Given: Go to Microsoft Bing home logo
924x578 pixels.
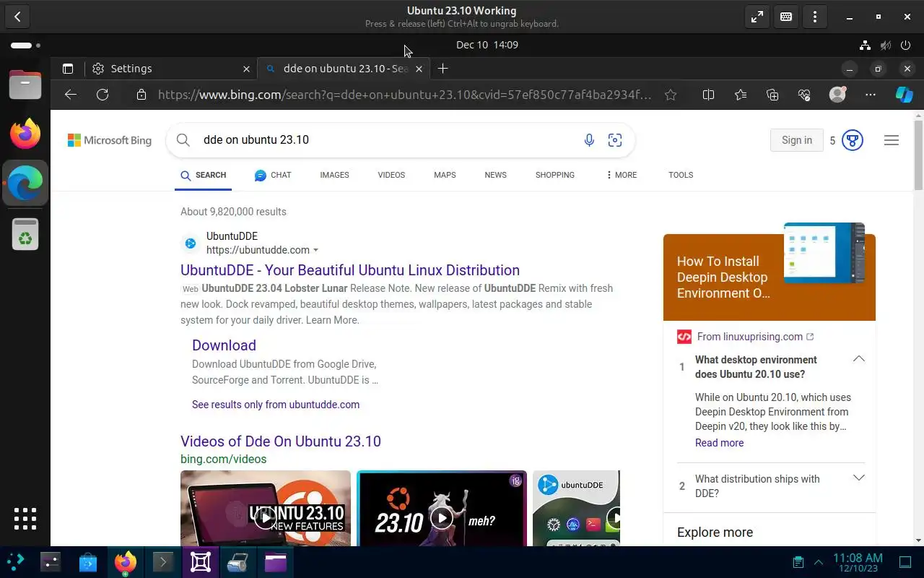Looking at the screenshot, I should [x=110, y=140].
